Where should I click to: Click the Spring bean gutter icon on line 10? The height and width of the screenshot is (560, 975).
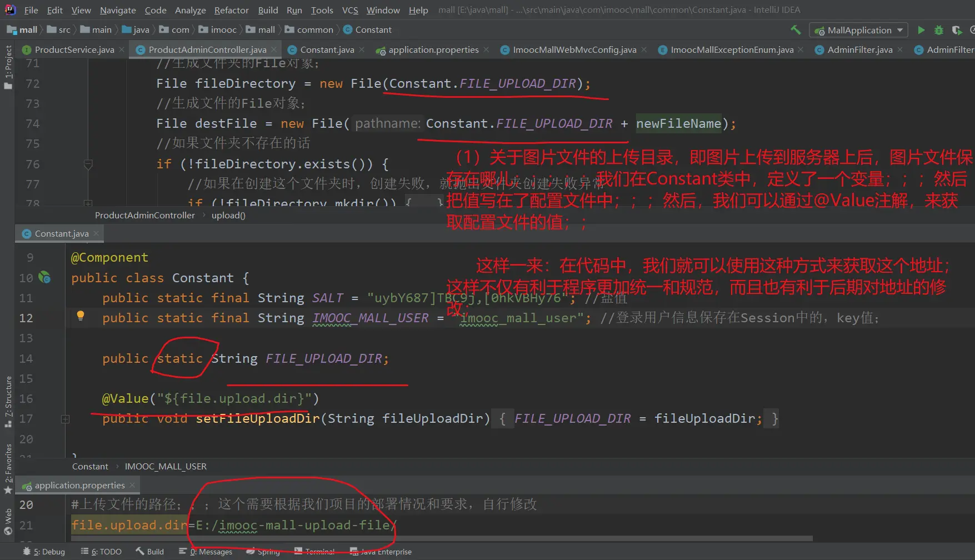click(44, 277)
